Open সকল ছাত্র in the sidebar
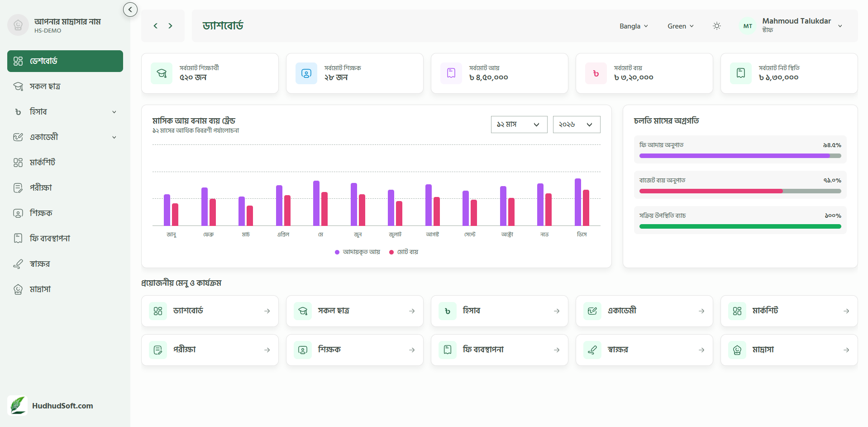This screenshot has height=427, width=868. coord(65,86)
